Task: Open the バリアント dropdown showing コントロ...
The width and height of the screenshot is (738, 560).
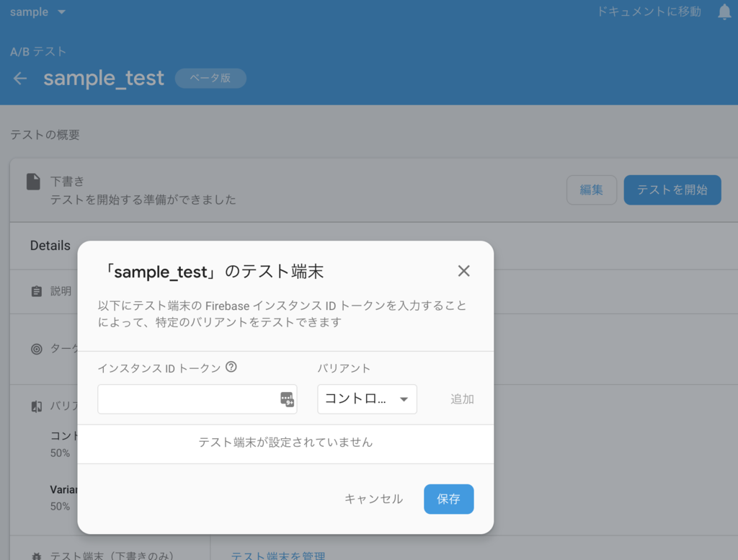Action: 367,399
